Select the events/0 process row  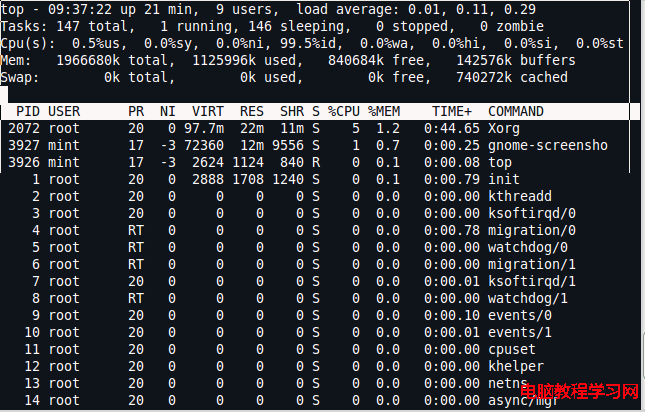click(x=314, y=315)
